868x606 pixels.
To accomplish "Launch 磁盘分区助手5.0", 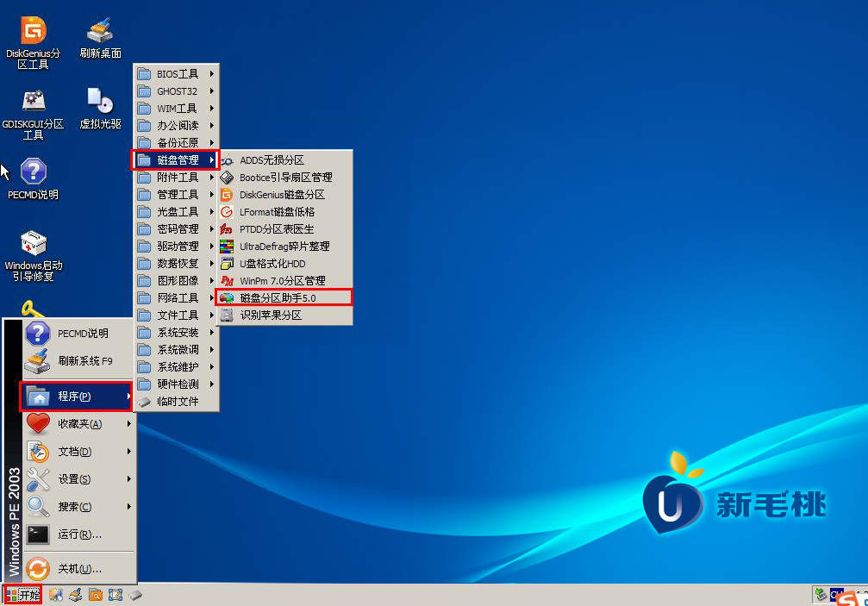I will [x=284, y=297].
